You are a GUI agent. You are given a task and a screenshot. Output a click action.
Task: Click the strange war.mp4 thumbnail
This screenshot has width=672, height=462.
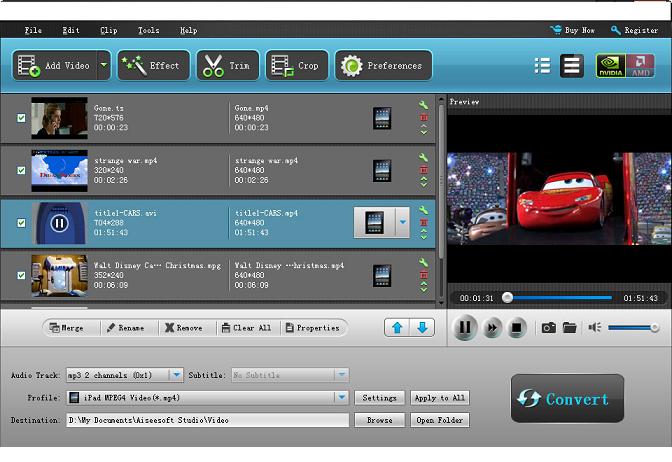[x=59, y=171]
